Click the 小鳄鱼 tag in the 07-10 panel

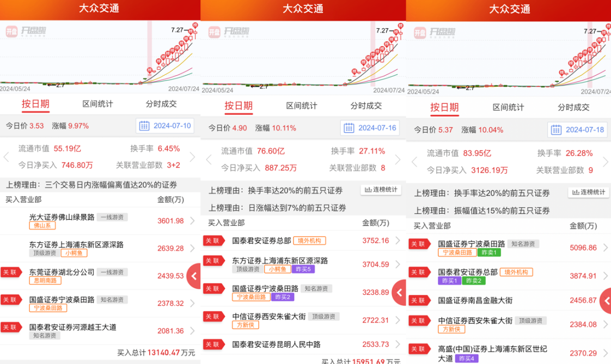74,253
